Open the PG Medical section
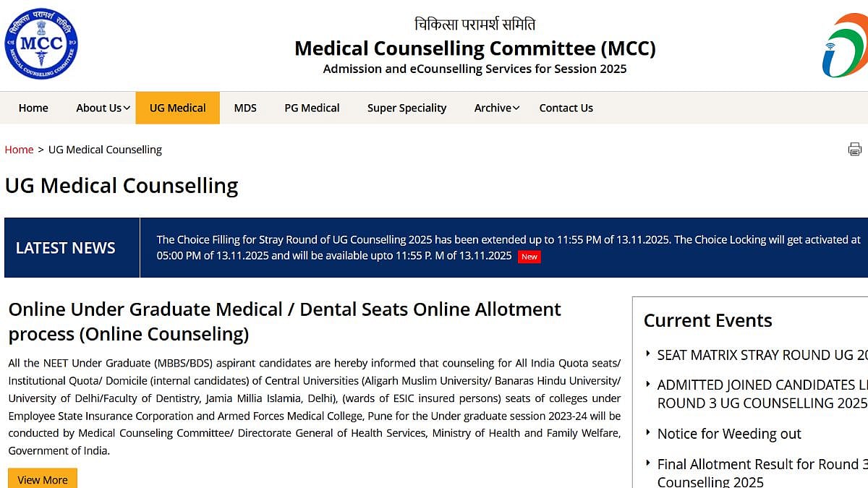This screenshot has height=488, width=868. [312, 108]
